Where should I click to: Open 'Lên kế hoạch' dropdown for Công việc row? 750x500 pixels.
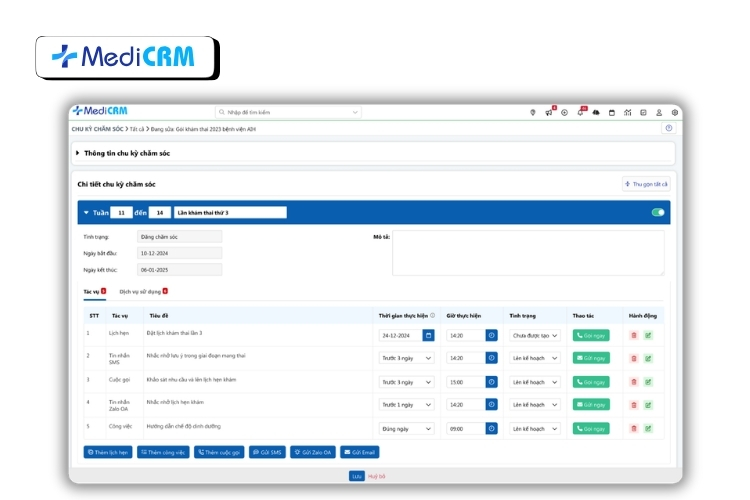[x=535, y=429]
